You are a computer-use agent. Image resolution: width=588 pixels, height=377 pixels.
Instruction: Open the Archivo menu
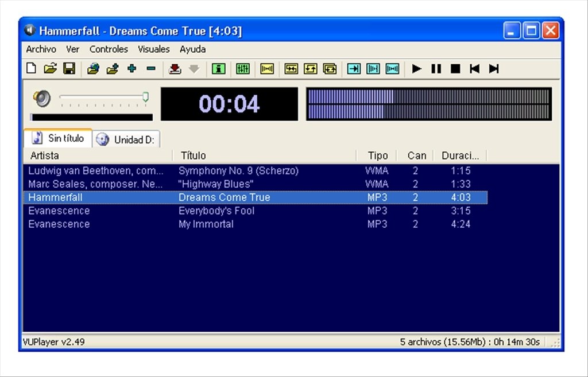41,49
